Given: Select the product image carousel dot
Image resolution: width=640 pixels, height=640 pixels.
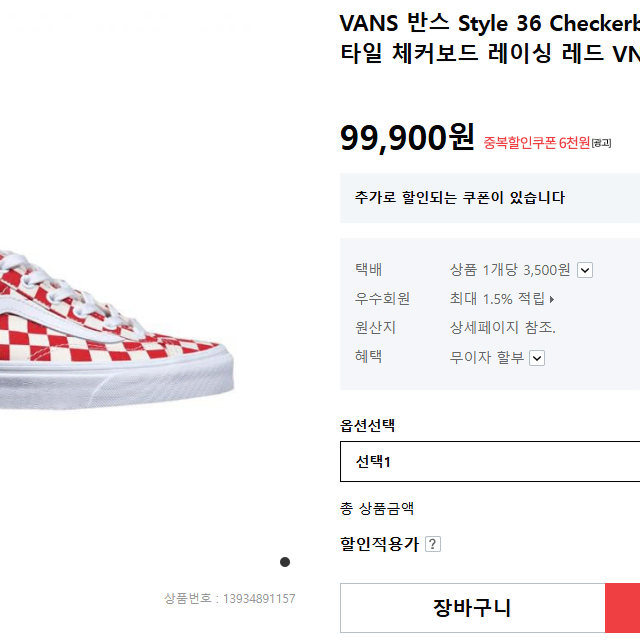Looking at the screenshot, I should pos(285,562).
